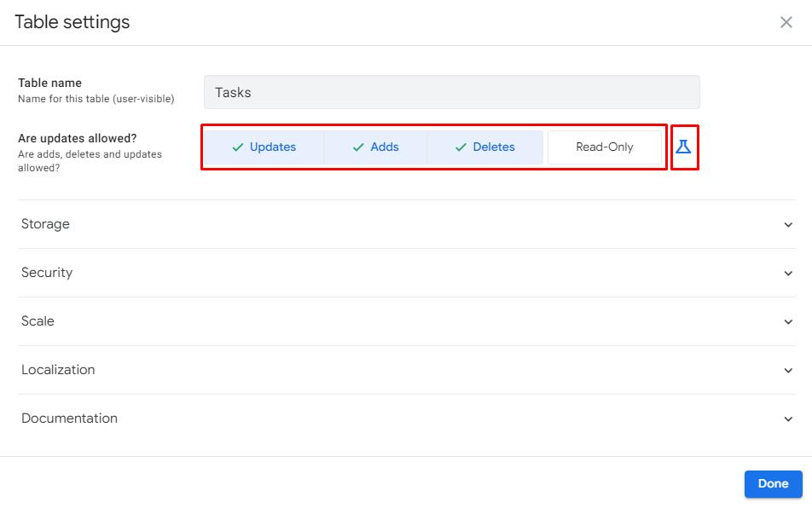This screenshot has width=812, height=508.
Task: Open the Localization section heading
Action: (x=58, y=370)
